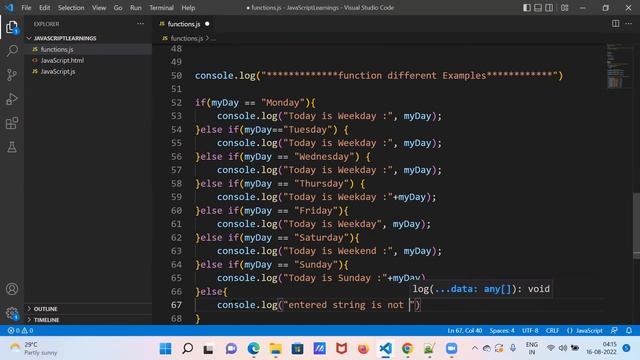Select the functions.js editor tab

(184, 24)
